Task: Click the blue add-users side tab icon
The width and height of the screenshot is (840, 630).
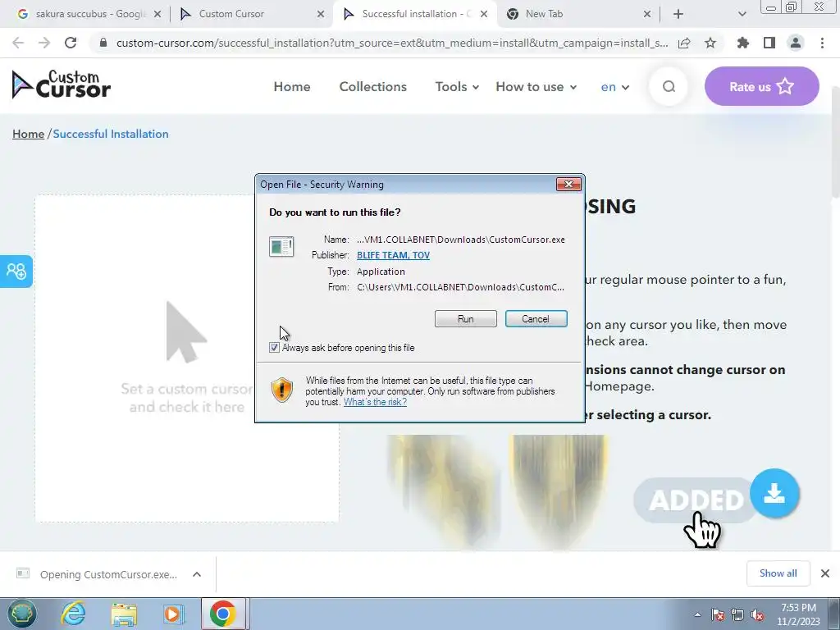Action: coord(16,271)
